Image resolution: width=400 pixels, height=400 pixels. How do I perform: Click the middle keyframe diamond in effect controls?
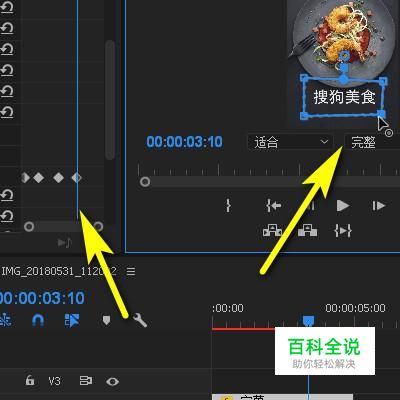59,178
